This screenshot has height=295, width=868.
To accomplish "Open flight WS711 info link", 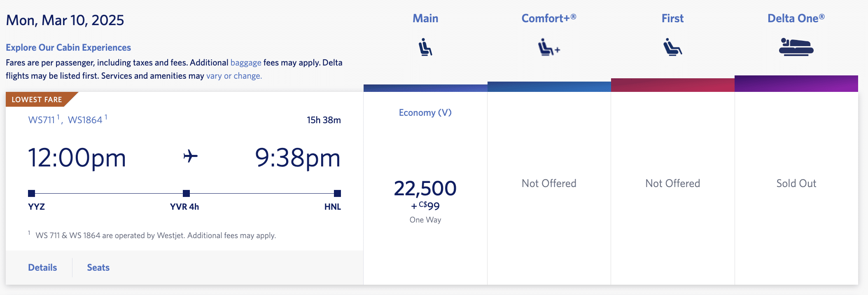I will click(x=42, y=120).
